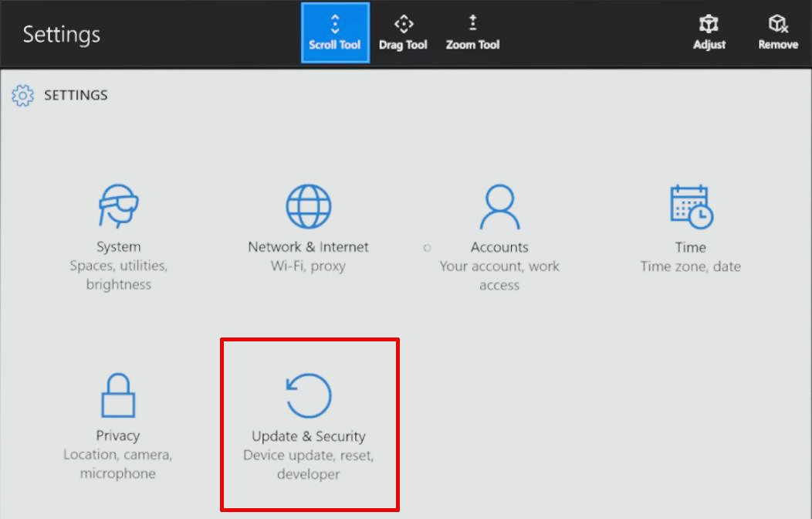Click 'Your account, work access' description

(x=499, y=276)
